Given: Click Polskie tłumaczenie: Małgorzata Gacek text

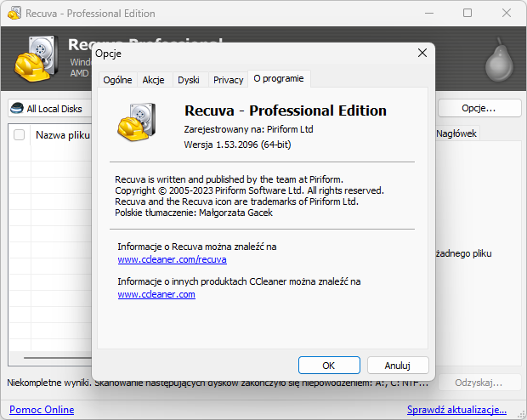Looking at the screenshot, I should click(x=194, y=213).
